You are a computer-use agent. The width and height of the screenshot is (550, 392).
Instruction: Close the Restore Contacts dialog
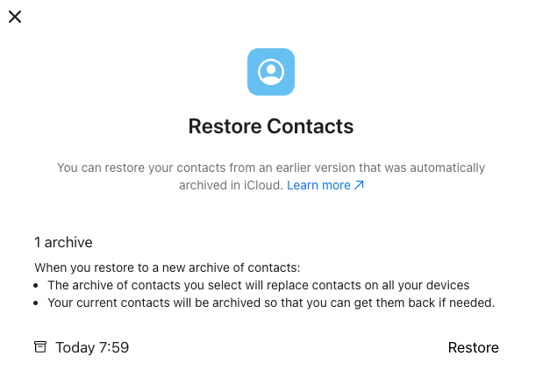click(15, 17)
